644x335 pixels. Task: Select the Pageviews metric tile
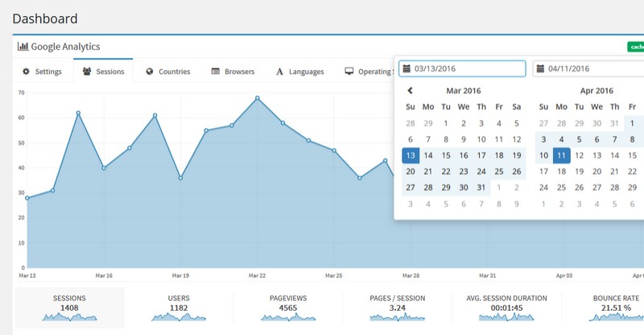click(288, 308)
